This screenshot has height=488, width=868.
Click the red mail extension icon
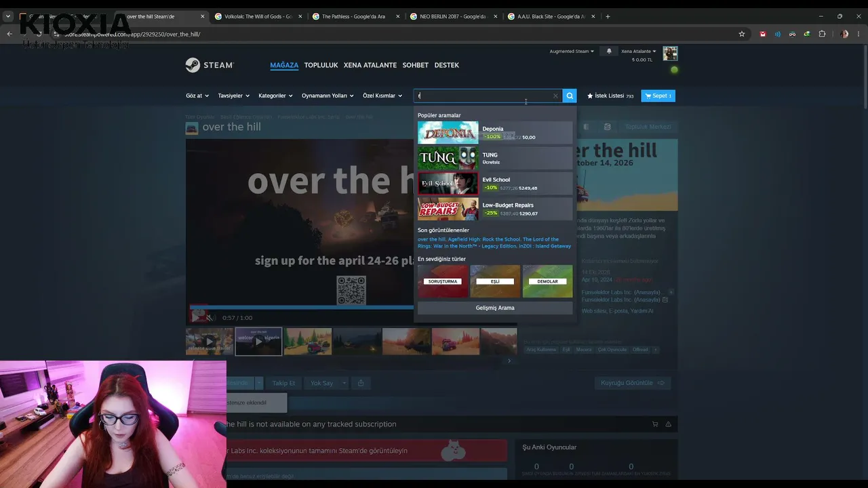(x=763, y=34)
